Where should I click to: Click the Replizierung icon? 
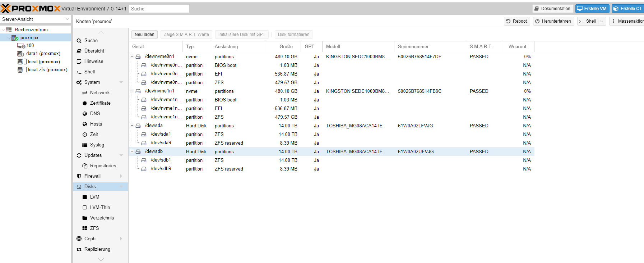79,249
